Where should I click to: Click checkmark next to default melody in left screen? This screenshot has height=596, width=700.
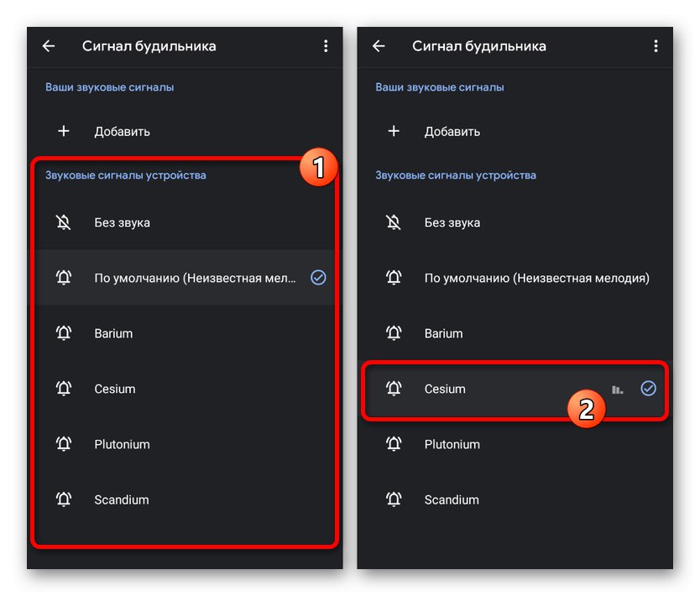pyautogui.click(x=318, y=278)
